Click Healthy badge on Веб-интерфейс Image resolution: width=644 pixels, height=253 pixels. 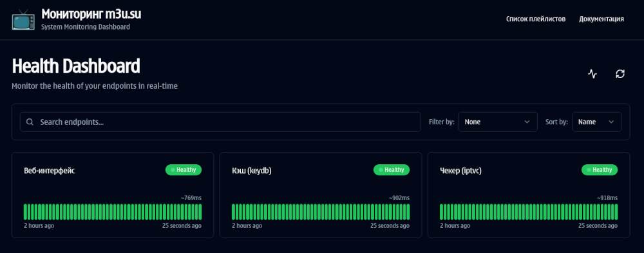(x=184, y=170)
